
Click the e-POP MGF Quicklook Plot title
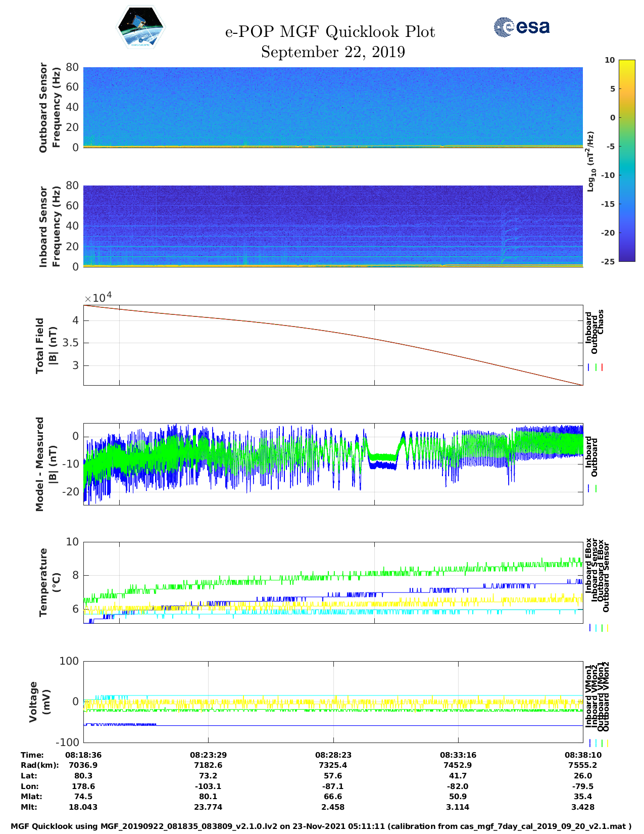coord(330,32)
